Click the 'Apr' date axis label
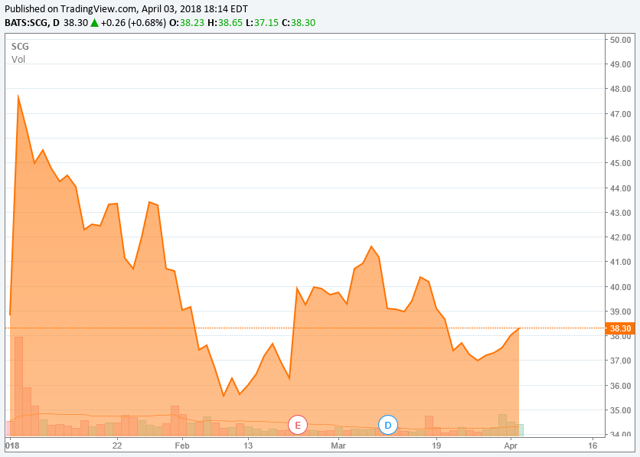The image size is (640, 457). tap(511, 445)
